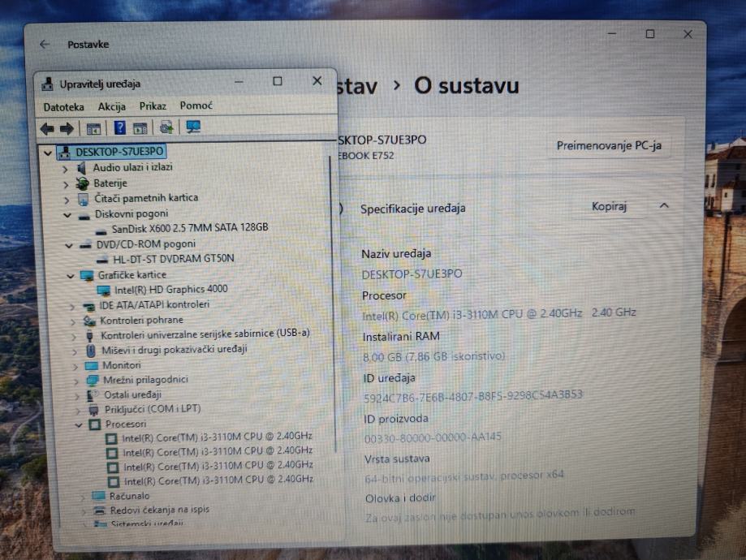Click the Device Manager title bar icon
Image resolution: width=746 pixels, height=560 pixels.
click(48, 84)
